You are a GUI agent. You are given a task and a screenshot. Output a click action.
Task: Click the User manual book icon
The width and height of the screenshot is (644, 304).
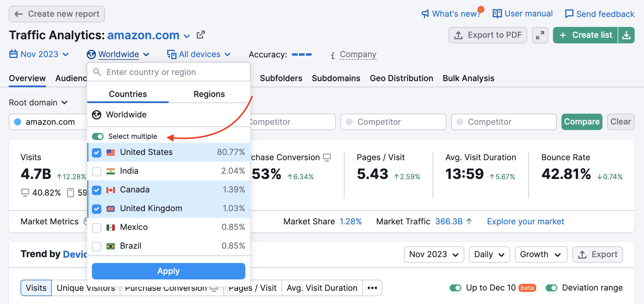click(497, 13)
